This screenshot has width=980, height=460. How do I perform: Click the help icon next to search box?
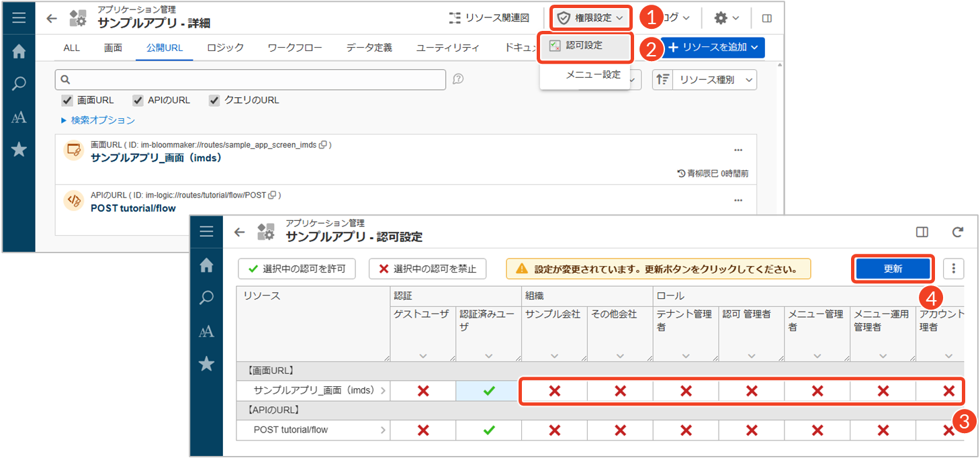coord(458,79)
